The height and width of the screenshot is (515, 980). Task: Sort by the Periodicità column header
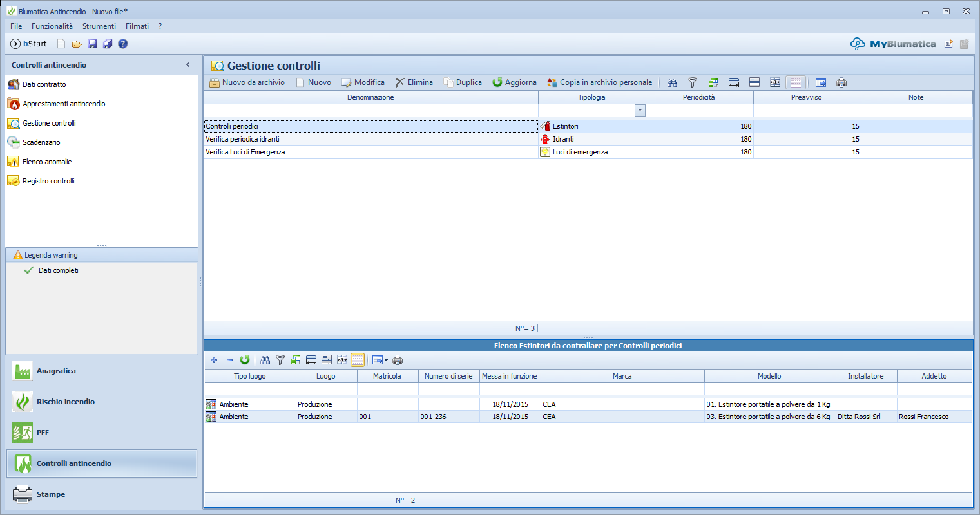[699, 97]
